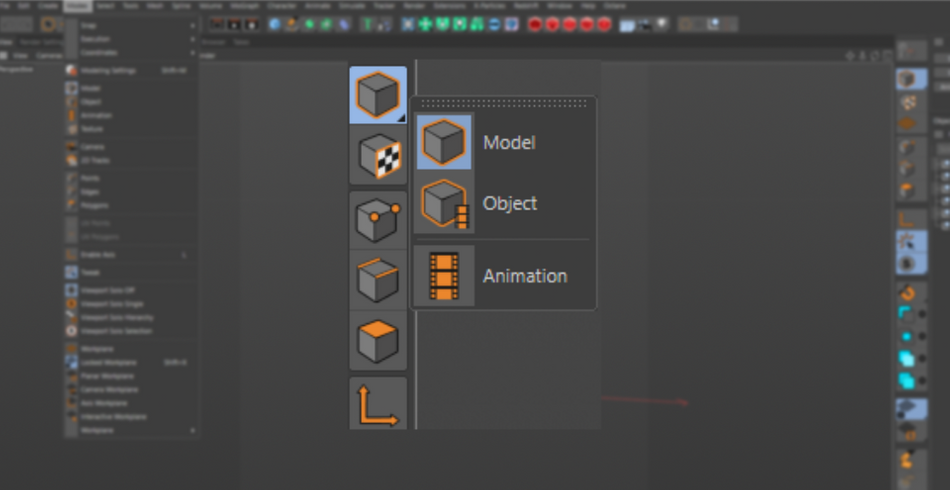
Task: Activate the enlarged Polygons mode cube icon
Action: pos(378,340)
